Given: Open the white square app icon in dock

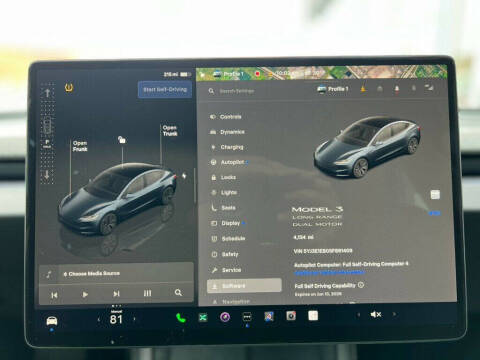Looking at the screenshot, I should pyautogui.click(x=313, y=315).
